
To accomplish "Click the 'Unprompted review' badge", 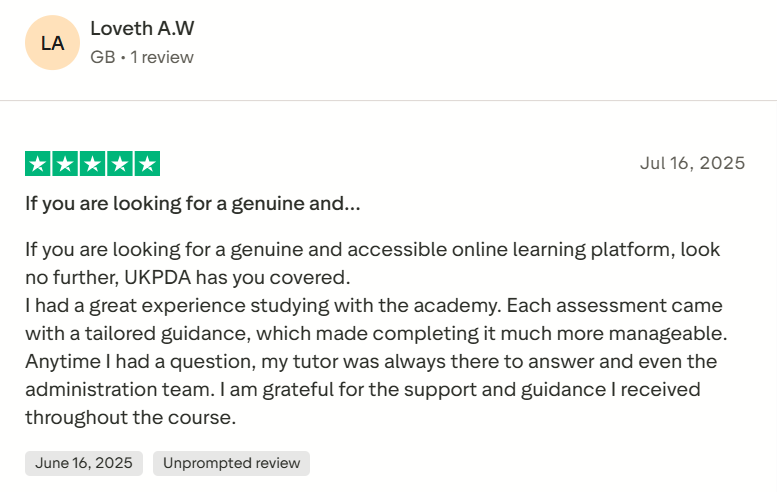I will pyautogui.click(x=231, y=463).
